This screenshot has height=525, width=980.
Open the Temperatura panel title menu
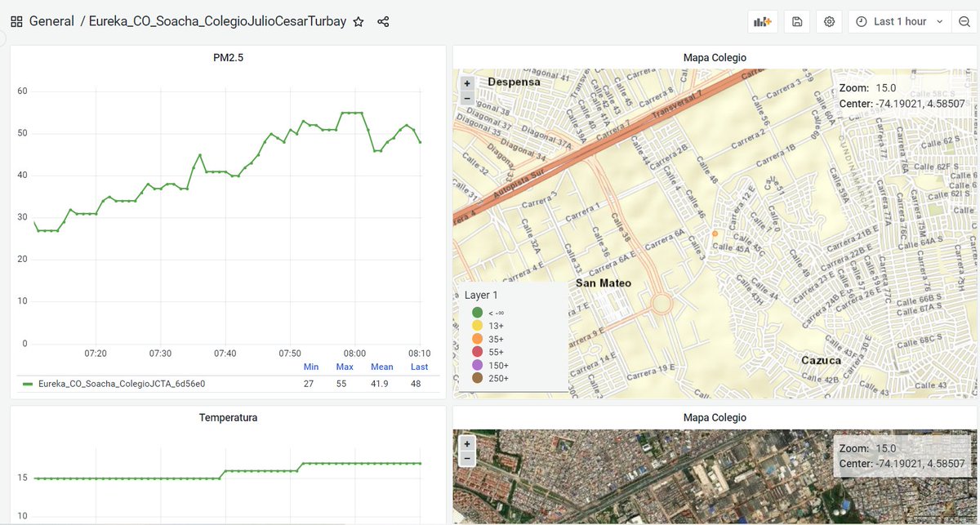[x=228, y=417]
